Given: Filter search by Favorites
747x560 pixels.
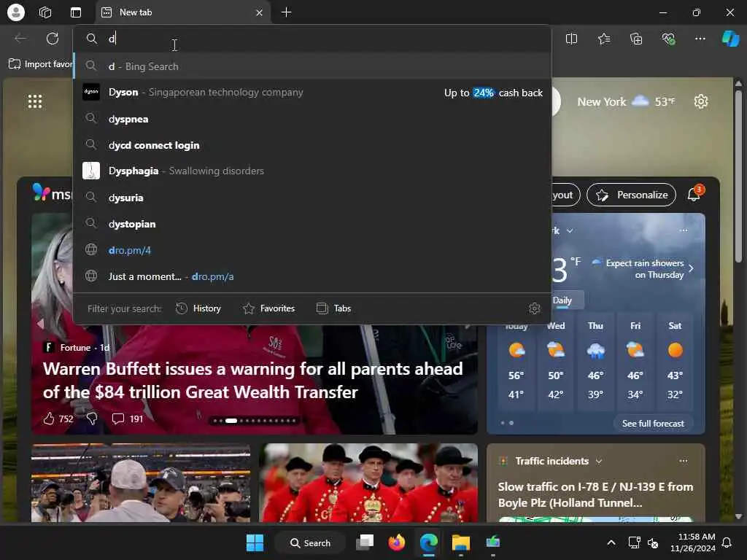Looking at the screenshot, I should pos(268,308).
